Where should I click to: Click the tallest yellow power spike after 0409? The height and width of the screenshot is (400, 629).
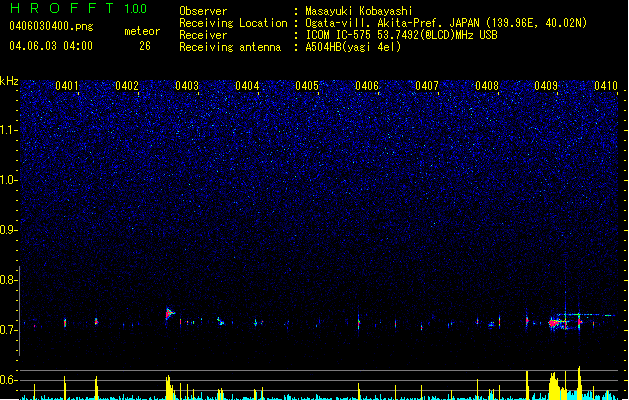click(579, 382)
